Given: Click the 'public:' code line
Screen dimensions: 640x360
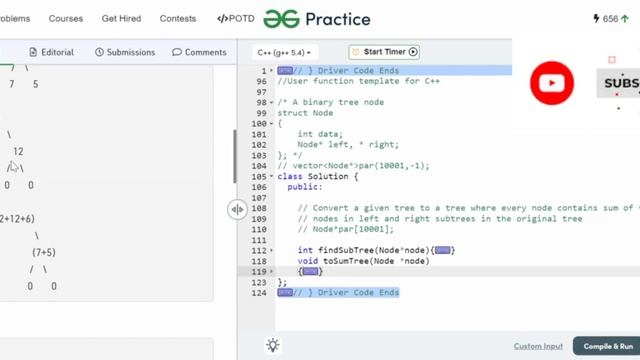Looking at the screenshot, I should (304, 187).
